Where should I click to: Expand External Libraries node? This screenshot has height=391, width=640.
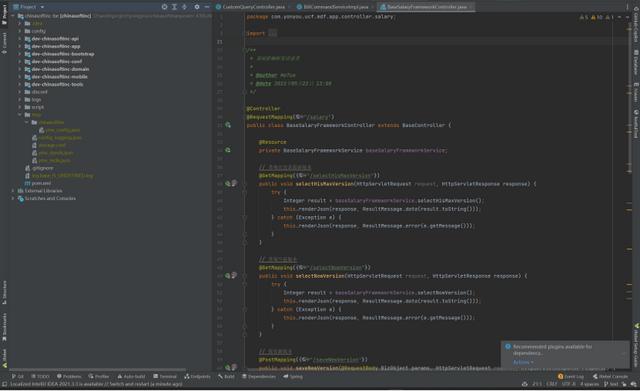(13, 191)
